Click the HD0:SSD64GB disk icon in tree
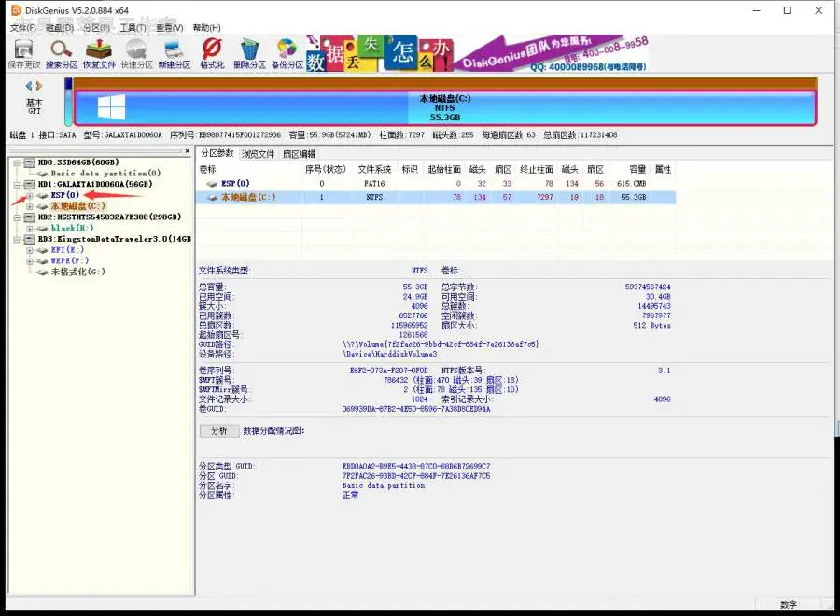 tap(30, 162)
